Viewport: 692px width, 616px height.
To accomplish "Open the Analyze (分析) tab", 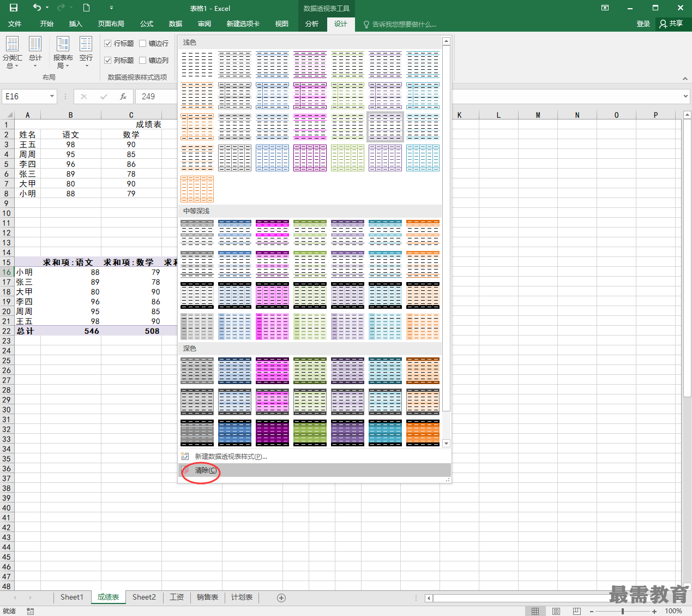I will [312, 24].
